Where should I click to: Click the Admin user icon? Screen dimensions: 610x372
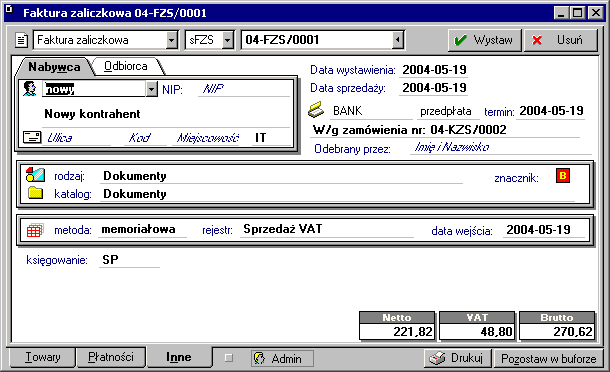point(259,358)
